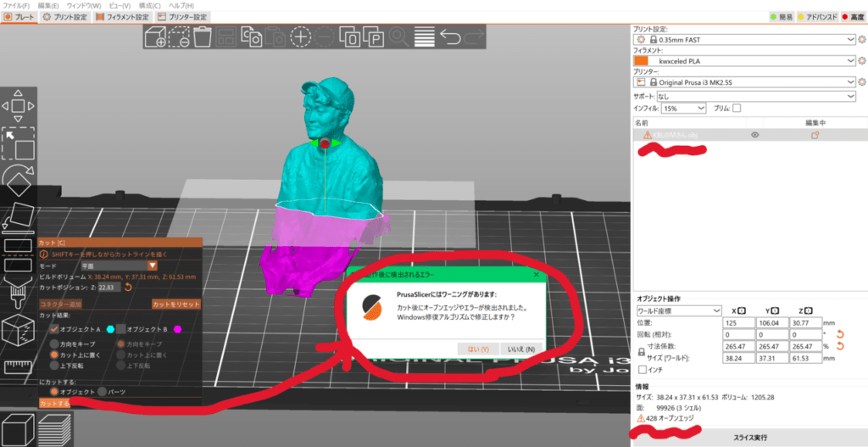868x447 pixels.
Task: Select the Measure ruler tool
Action: coord(19,367)
